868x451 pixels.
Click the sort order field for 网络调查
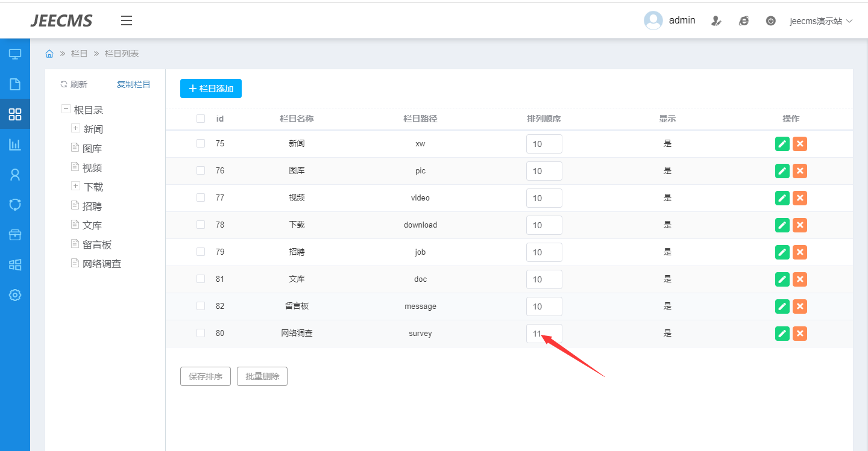click(544, 334)
